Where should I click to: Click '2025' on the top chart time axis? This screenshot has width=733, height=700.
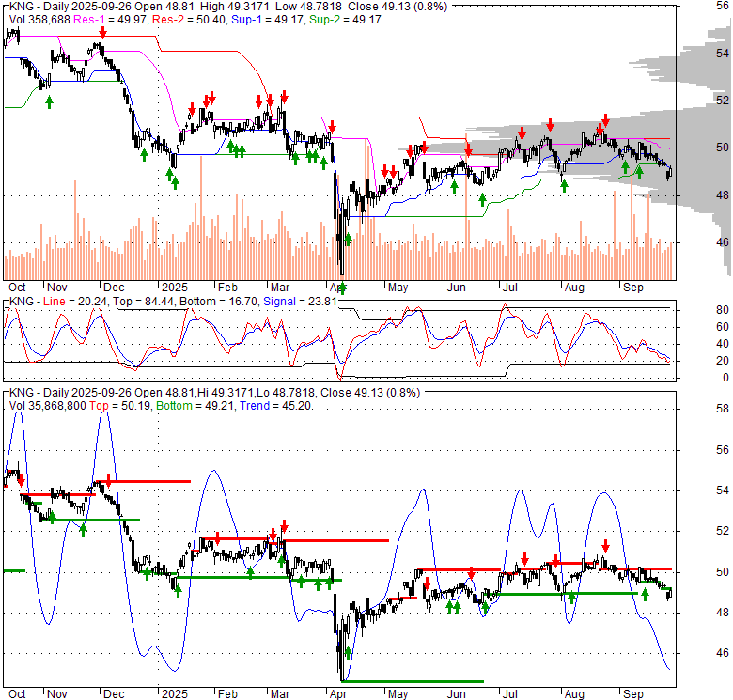pos(175,288)
